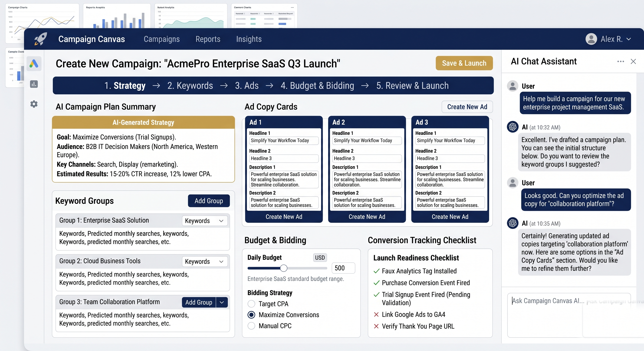Click the Daily Budget slider track
This screenshot has height=351, width=644.
click(287, 268)
